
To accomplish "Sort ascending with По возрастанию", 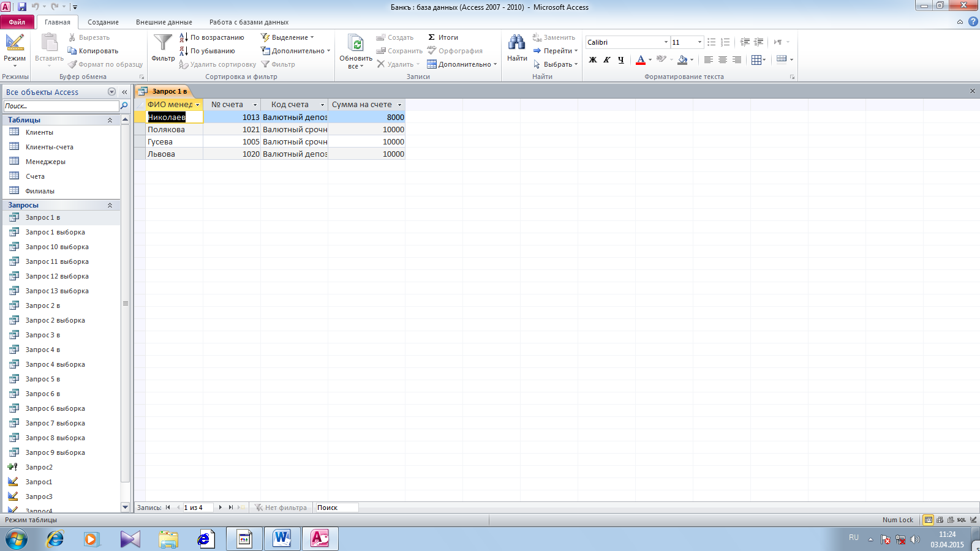I will click(211, 37).
